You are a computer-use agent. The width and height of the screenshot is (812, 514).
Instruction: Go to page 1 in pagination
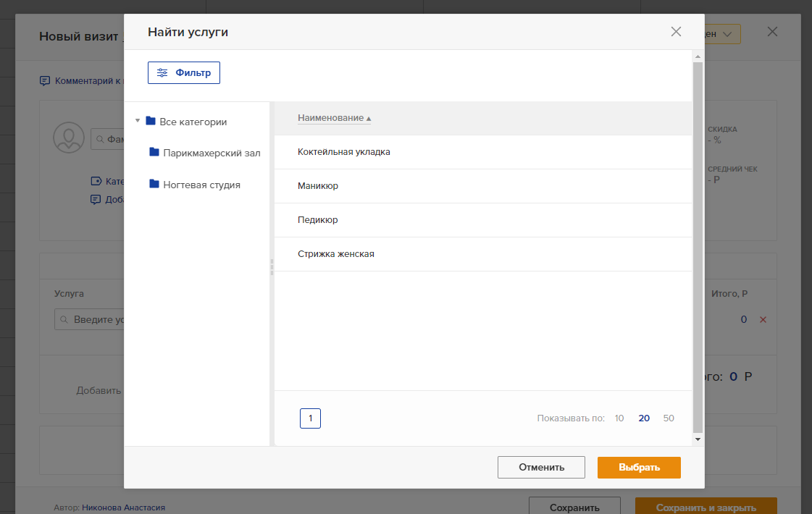click(310, 418)
